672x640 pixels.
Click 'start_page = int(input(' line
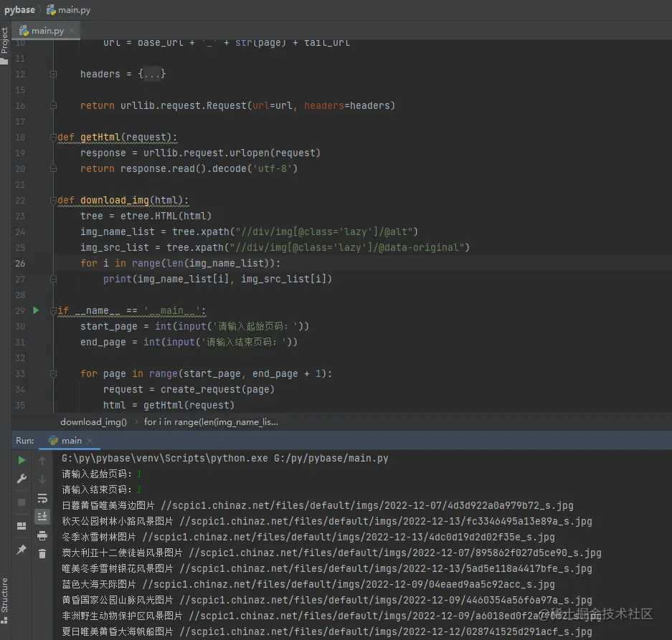tap(194, 326)
